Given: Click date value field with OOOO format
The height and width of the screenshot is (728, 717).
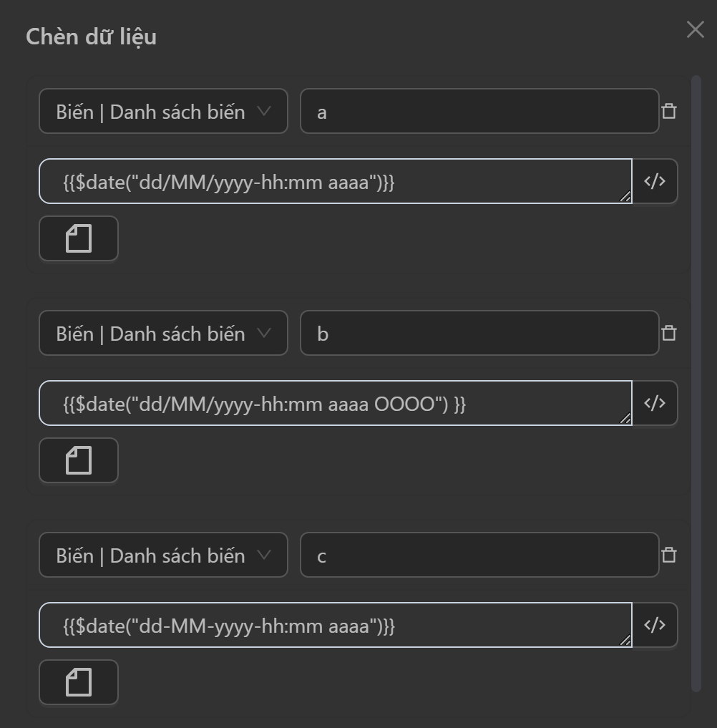Looking at the screenshot, I should 335,404.
